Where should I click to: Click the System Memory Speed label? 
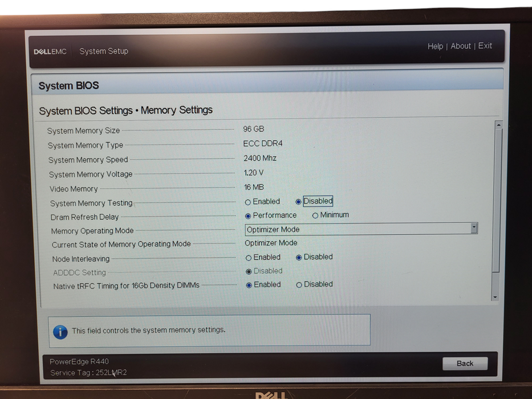[x=88, y=160]
